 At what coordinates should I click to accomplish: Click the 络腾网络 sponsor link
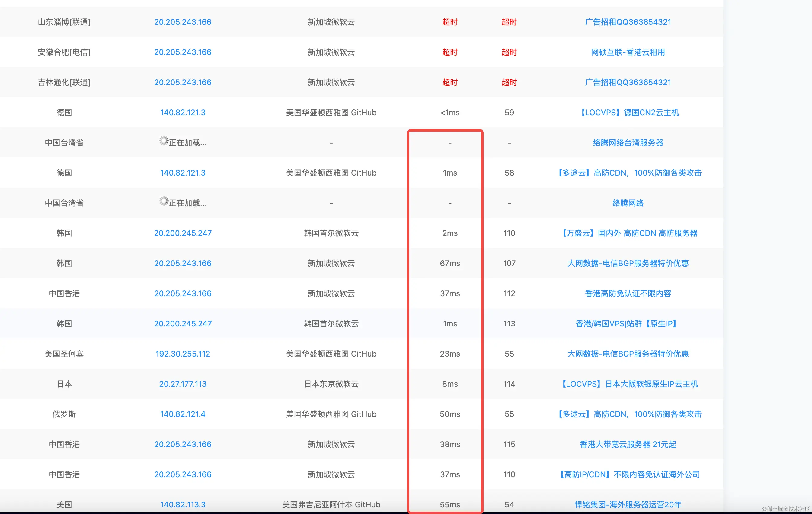click(628, 203)
